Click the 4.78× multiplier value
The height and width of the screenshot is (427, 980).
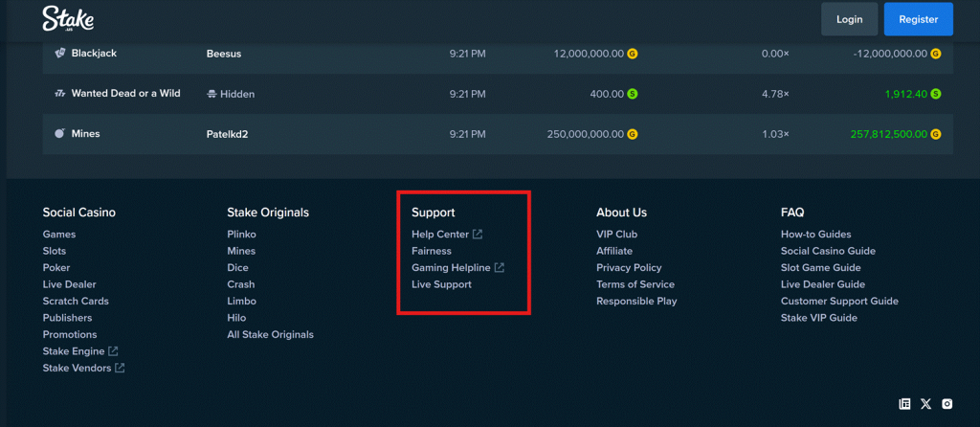[775, 94]
